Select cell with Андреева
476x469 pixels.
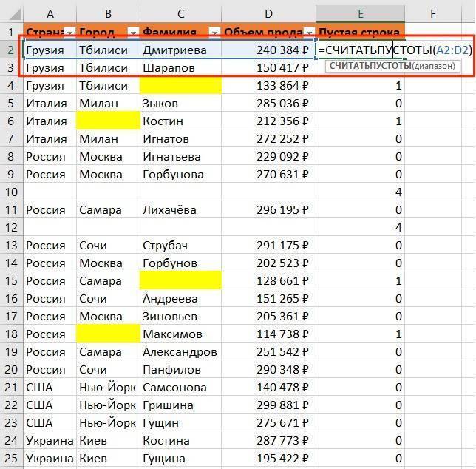click(180, 299)
